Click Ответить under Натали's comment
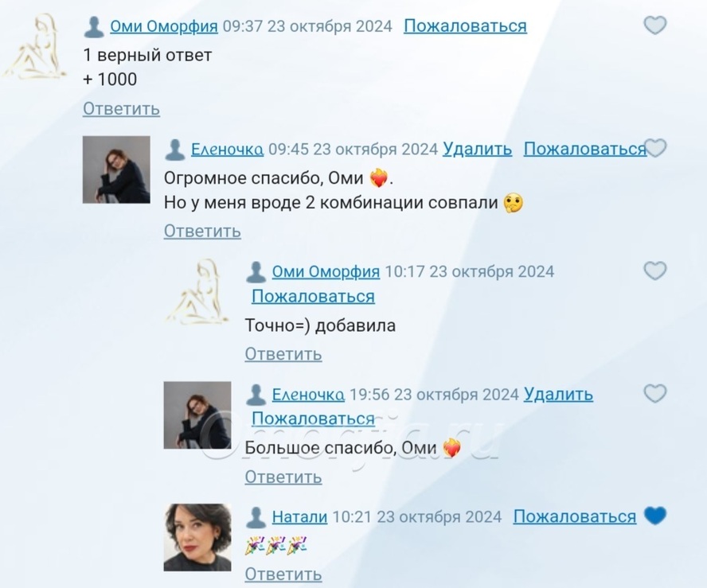707x588 pixels. pos(283,574)
